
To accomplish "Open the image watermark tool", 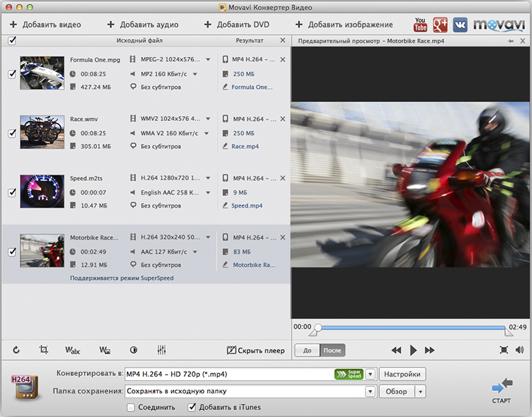I will [104, 350].
